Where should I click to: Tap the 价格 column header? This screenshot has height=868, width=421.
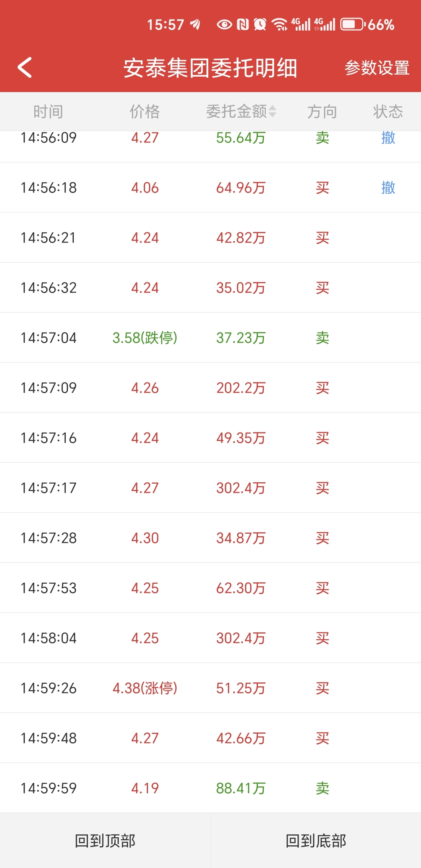(145, 111)
